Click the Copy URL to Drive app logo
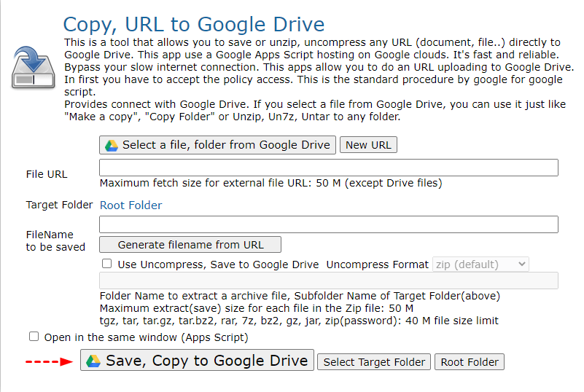The height and width of the screenshot is (392, 584). (x=34, y=66)
